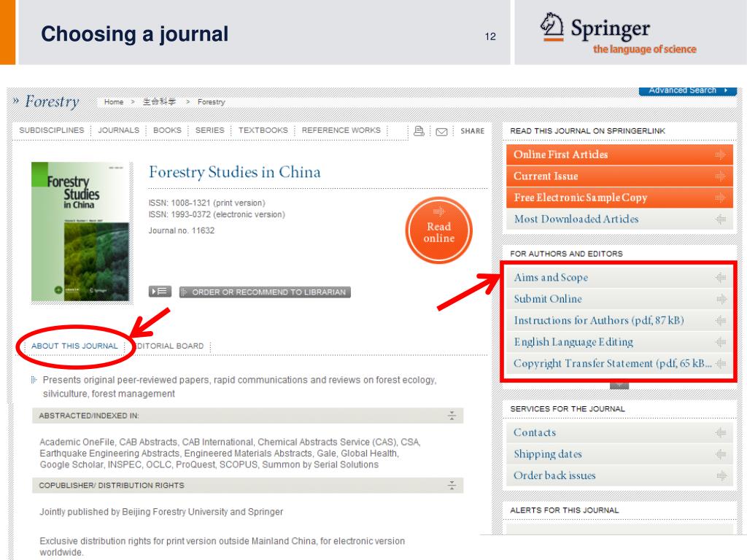
Task: Click Forestry in the breadcrumb
Action: coord(211,102)
